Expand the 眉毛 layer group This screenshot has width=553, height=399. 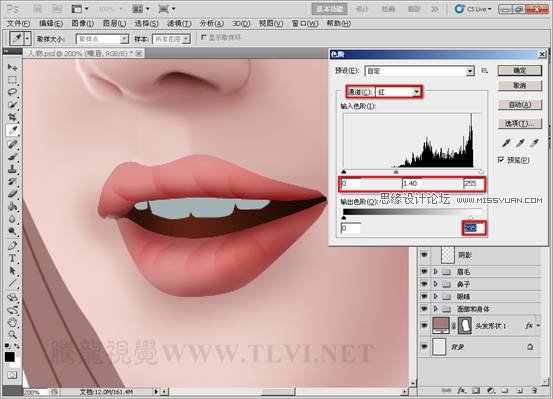pyautogui.click(x=436, y=272)
